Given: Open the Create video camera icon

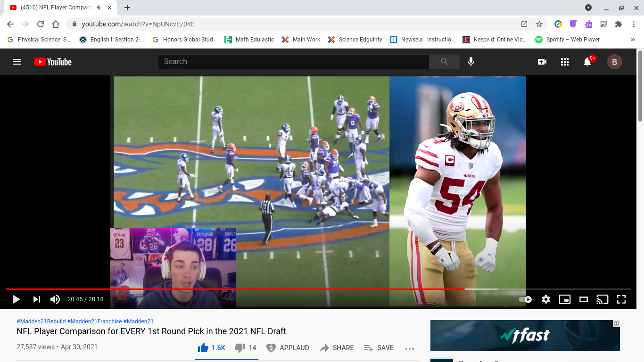Looking at the screenshot, I should click(x=542, y=62).
